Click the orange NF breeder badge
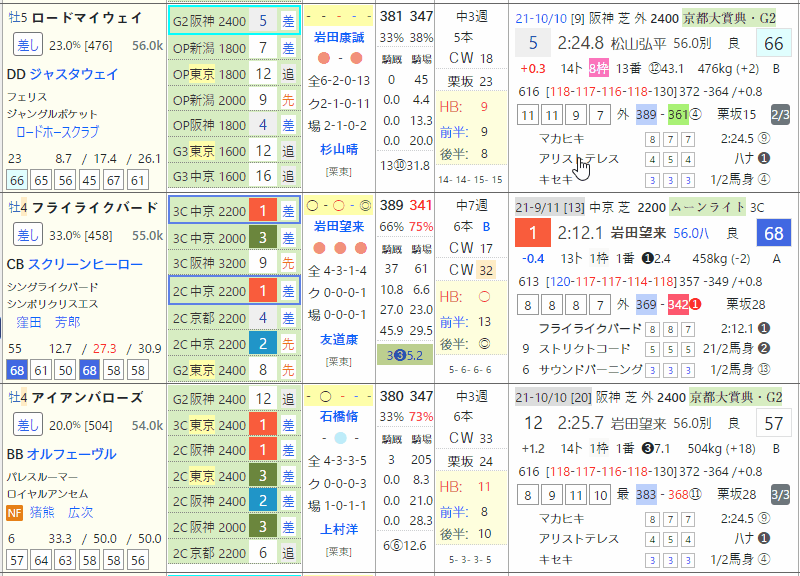The width and height of the screenshot is (800, 576). 15,512
